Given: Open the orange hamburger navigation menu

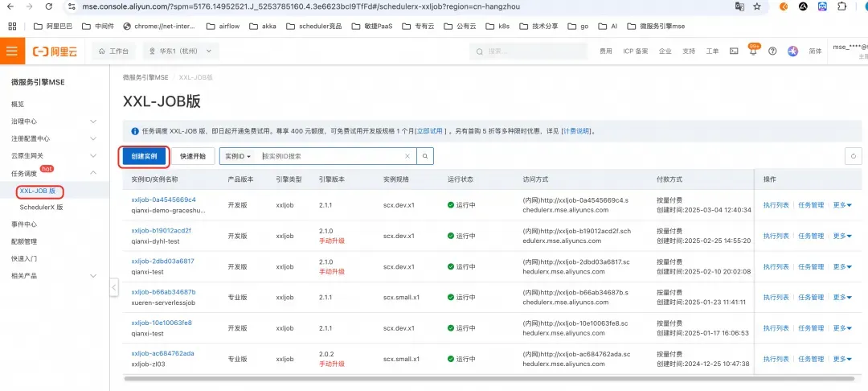Looking at the screenshot, I should 11,51.
